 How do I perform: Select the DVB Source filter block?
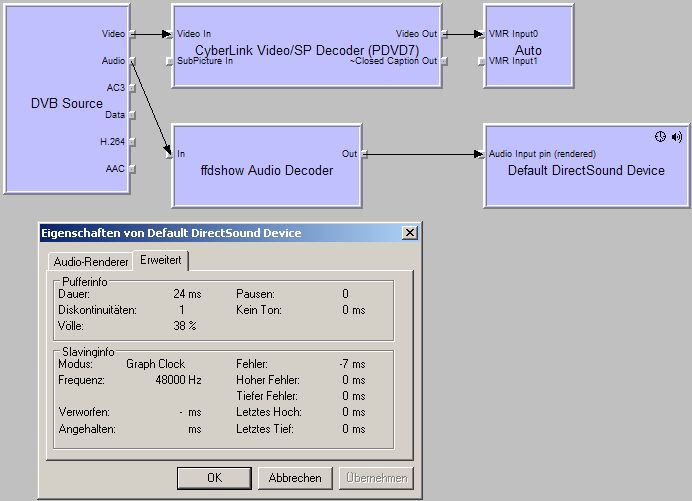66,99
